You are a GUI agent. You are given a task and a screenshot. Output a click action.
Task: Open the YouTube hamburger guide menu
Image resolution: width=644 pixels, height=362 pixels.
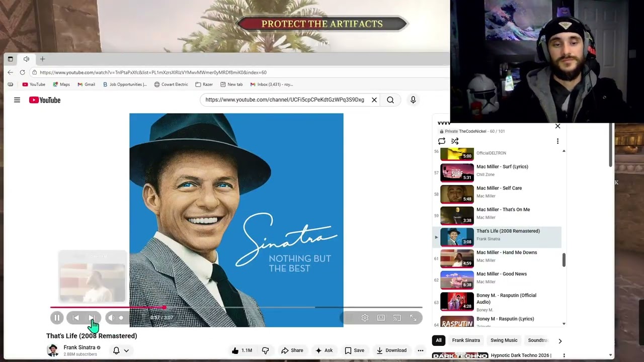click(17, 100)
